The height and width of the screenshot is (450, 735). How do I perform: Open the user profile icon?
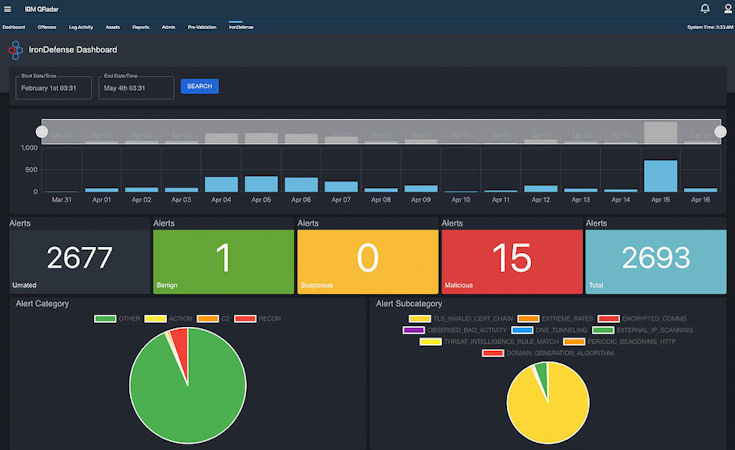pos(728,8)
